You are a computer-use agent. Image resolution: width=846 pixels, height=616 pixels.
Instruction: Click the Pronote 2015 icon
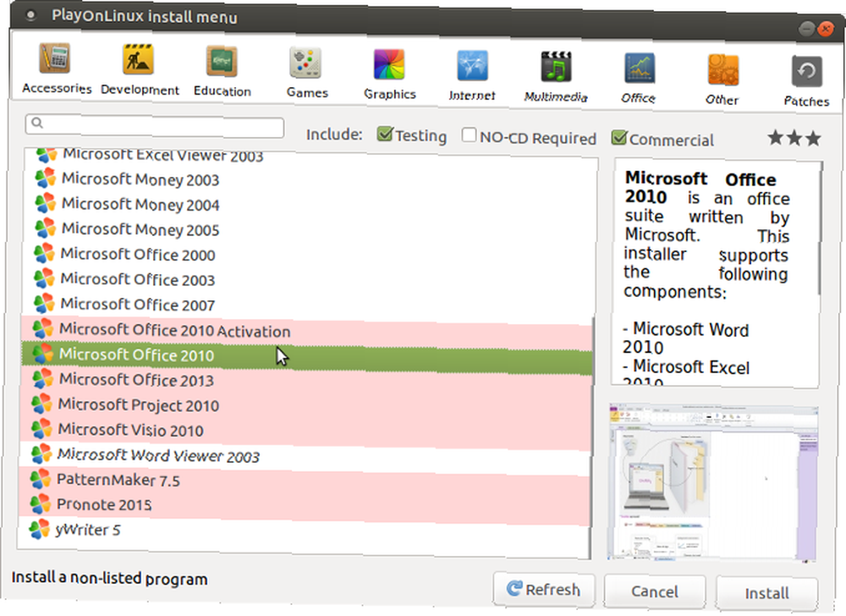[41, 503]
